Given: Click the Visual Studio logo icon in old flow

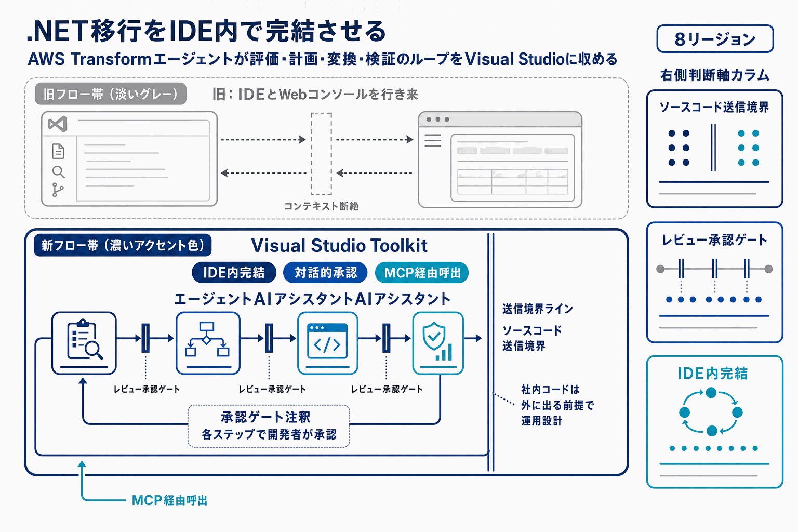Looking at the screenshot, I should tap(58, 124).
